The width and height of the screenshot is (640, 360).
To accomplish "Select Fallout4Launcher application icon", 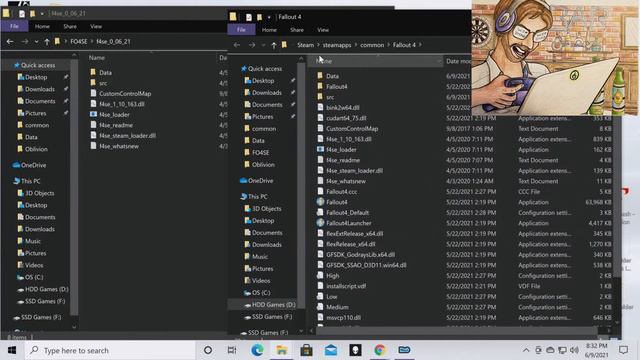I will point(320,223).
